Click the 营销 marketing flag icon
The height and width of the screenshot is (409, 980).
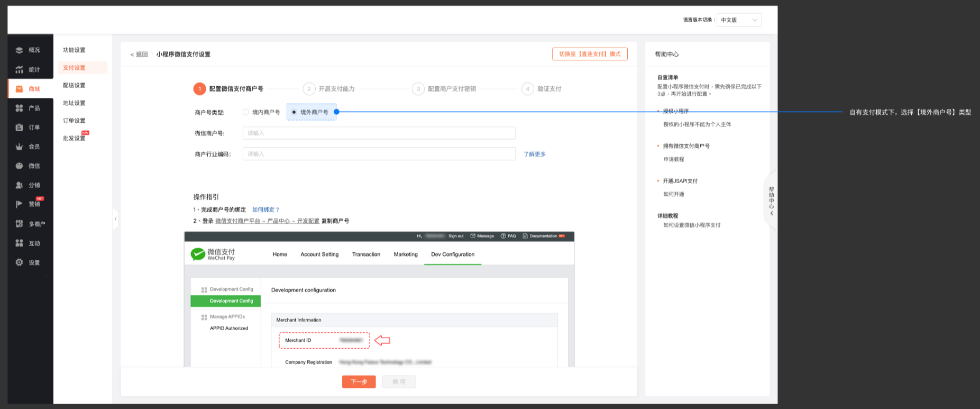point(20,204)
